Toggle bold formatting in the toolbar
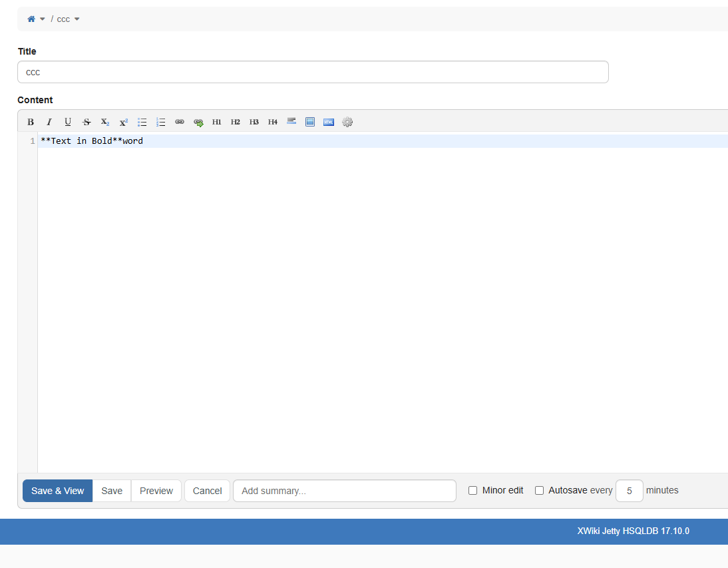 click(x=31, y=122)
